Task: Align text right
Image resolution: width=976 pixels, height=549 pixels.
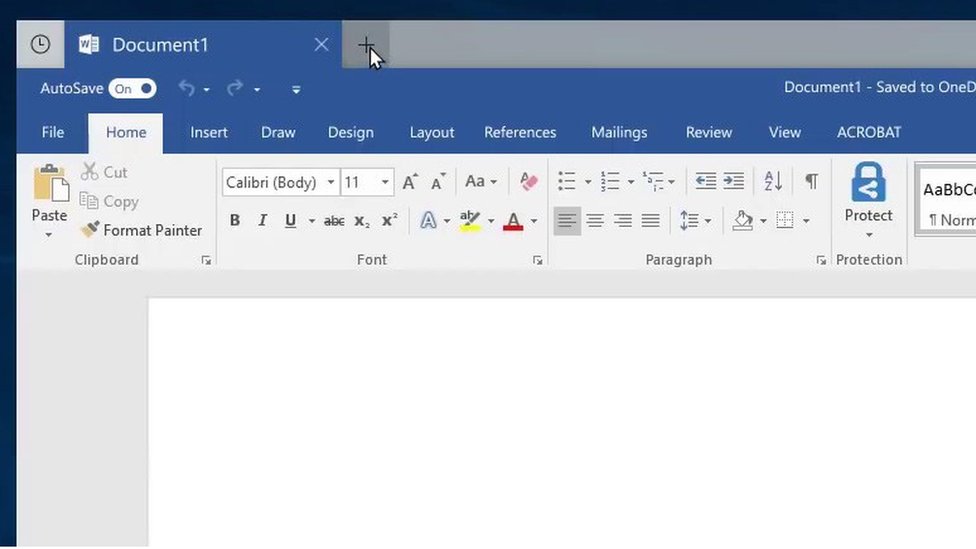Action: click(623, 220)
